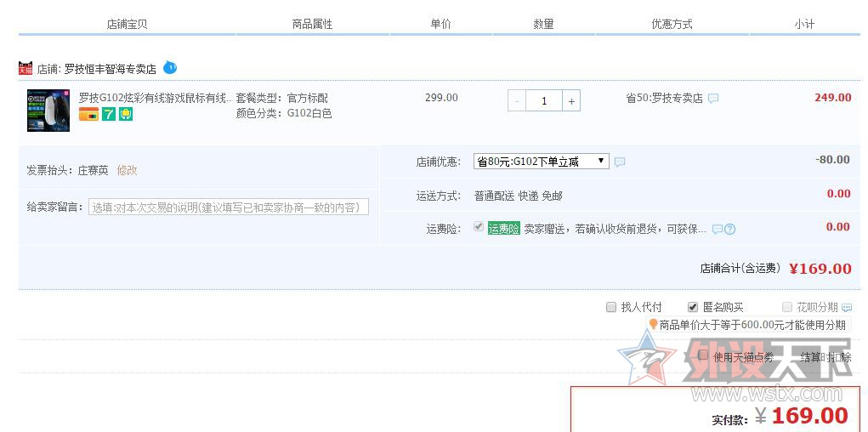Viewport: 868px width, 432px height.
Task: Click the orange credit card service icon
Action: tap(88, 115)
